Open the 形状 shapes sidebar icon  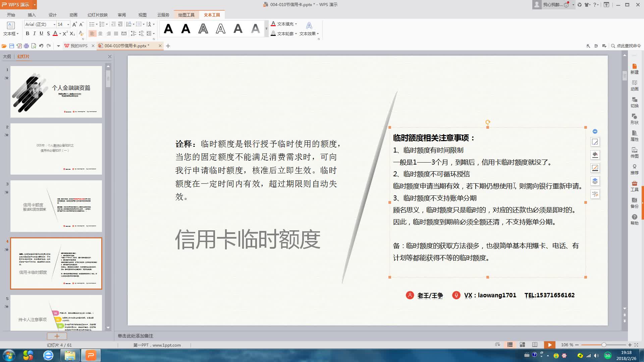[634, 119]
